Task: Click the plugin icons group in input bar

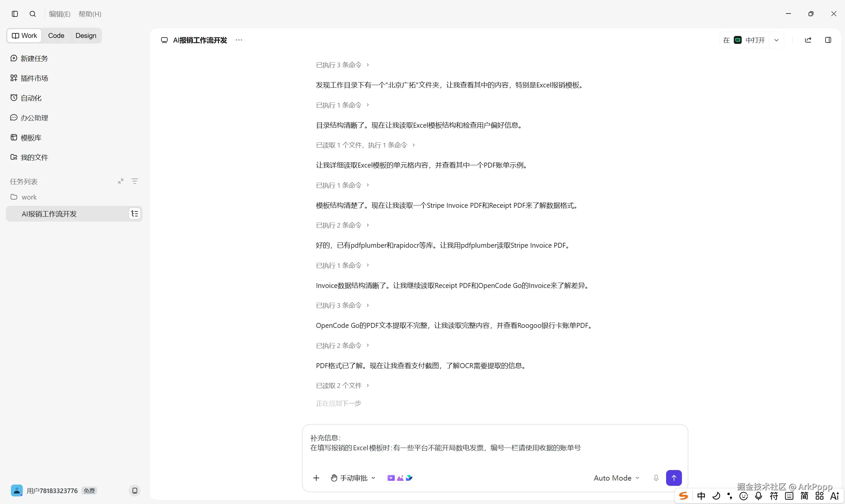Action: point(400,478)
